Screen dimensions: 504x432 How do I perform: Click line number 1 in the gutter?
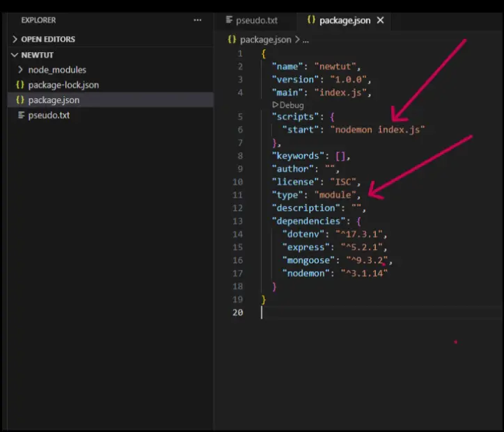(x=239, y=54)
